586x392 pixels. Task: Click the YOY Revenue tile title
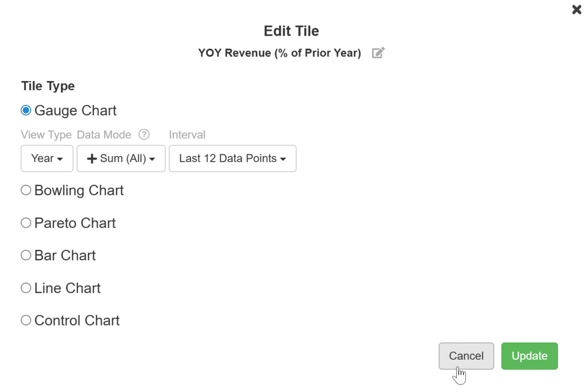tap(279, 53)
